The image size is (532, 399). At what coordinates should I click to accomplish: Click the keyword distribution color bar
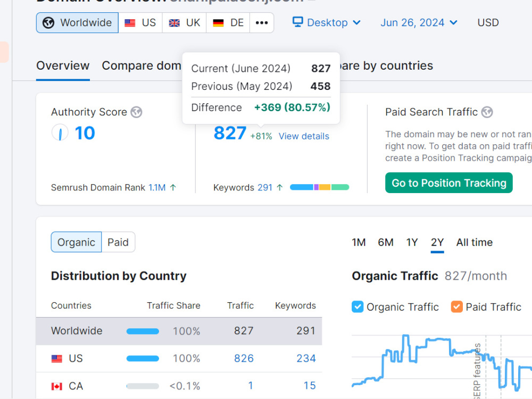(x=319, y=187)
